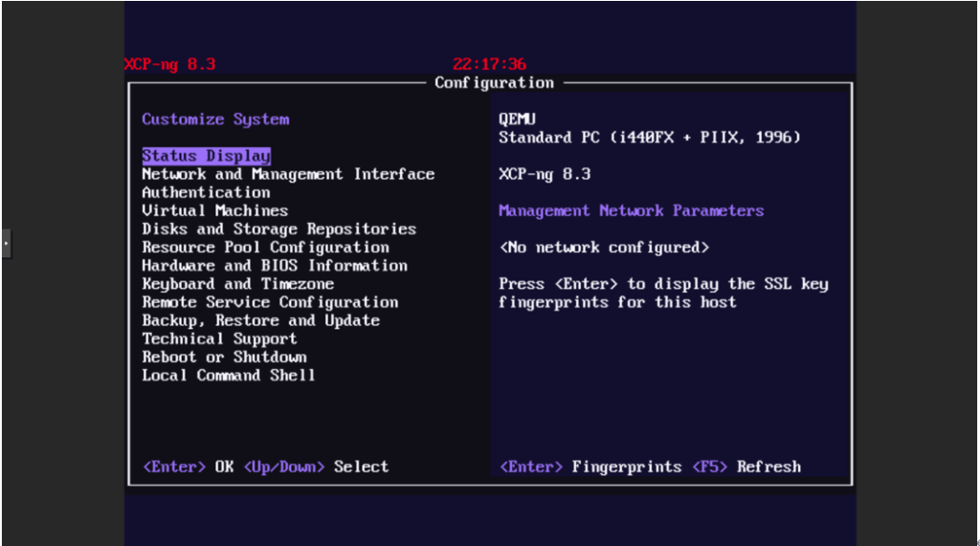Open Resource Pool Configuration

point(265,247)
